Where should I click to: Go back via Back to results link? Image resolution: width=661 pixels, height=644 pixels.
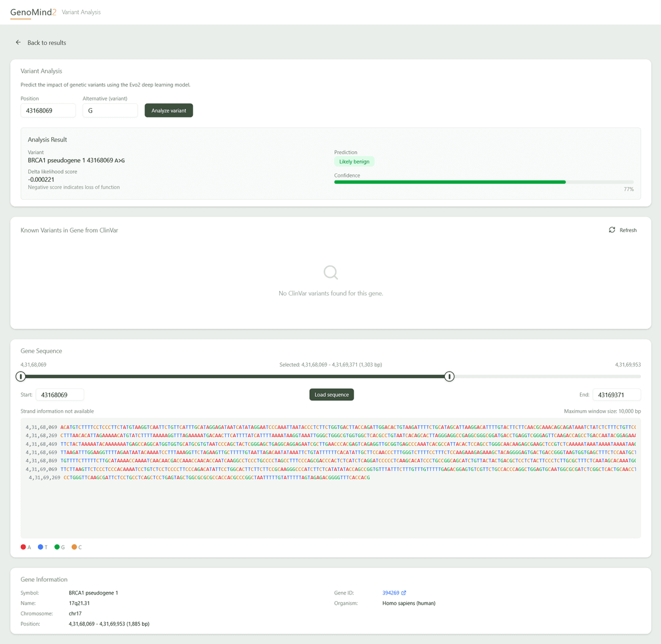(x=47, y=43)
